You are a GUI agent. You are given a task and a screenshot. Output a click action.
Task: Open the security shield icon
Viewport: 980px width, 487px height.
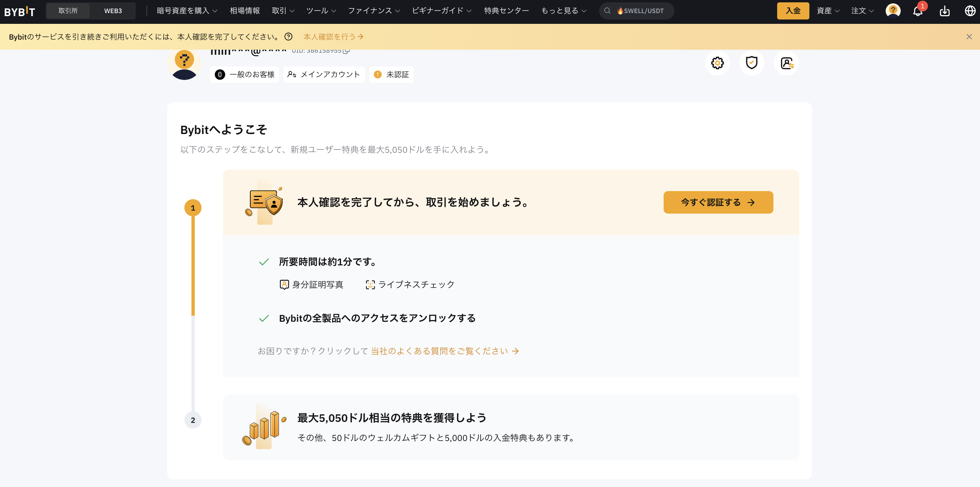[751, 63]
